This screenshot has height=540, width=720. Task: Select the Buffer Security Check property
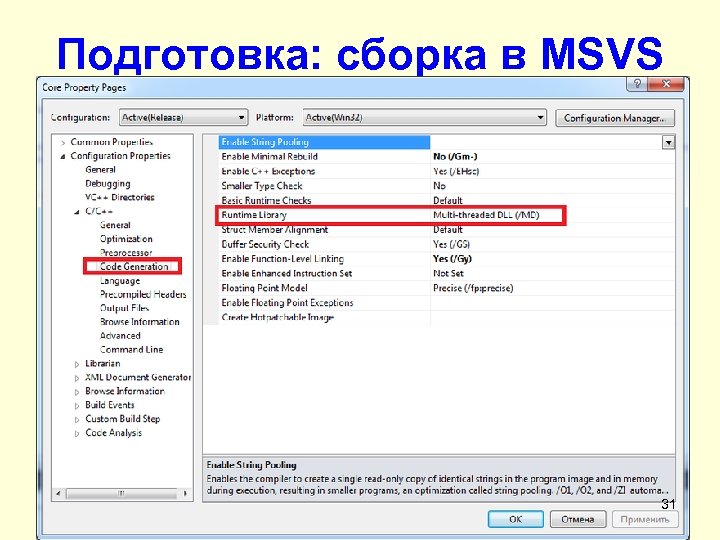point(265,244)
